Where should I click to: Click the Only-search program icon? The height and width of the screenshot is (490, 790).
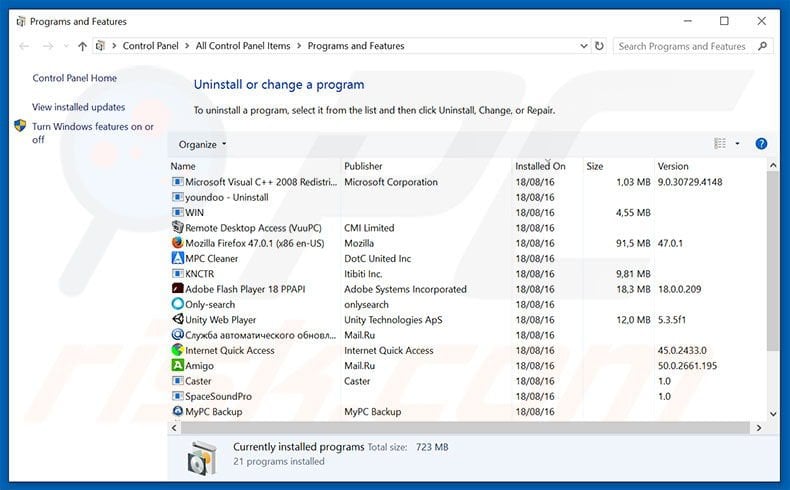click(177, 304)
